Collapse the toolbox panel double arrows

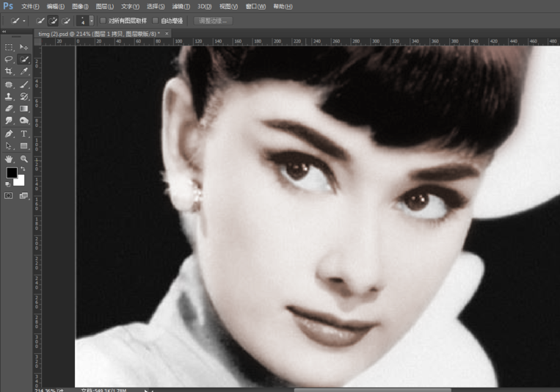(x=4, y=32)
